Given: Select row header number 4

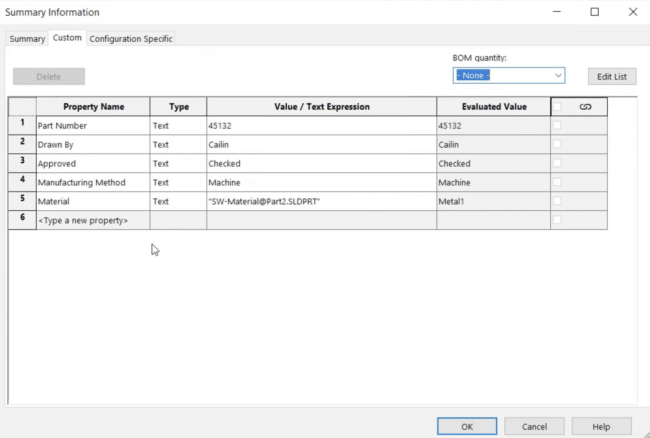Looking at the screenshot, I should (x=22, y=182).
